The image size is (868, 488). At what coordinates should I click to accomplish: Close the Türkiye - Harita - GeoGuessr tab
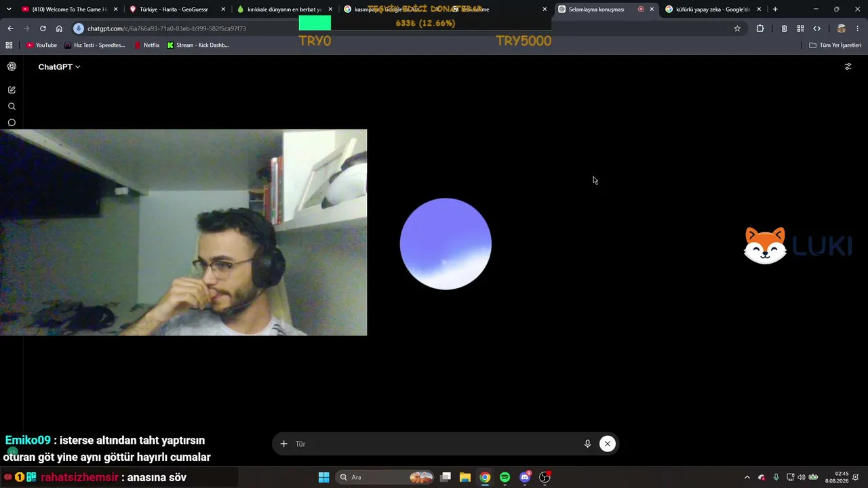point(223,9)
